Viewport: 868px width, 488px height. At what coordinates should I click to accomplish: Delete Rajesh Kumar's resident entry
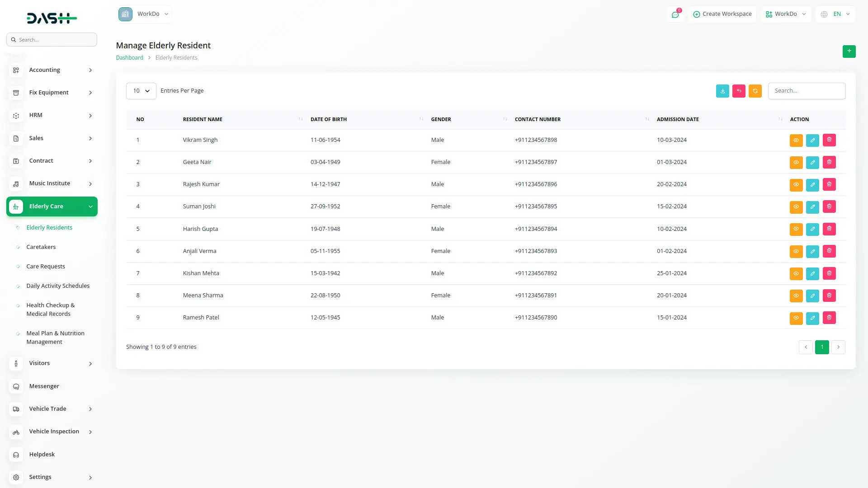pyautogui.click(x=829, y=184)
